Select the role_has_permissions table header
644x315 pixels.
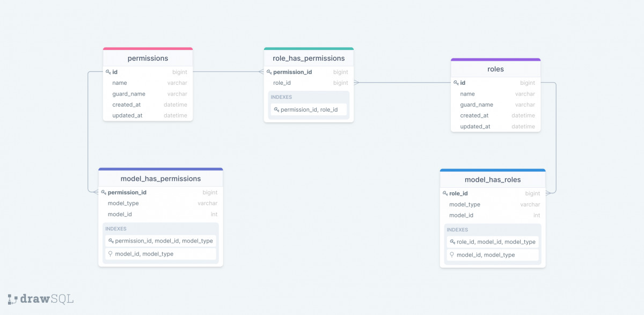pos(309,58)
